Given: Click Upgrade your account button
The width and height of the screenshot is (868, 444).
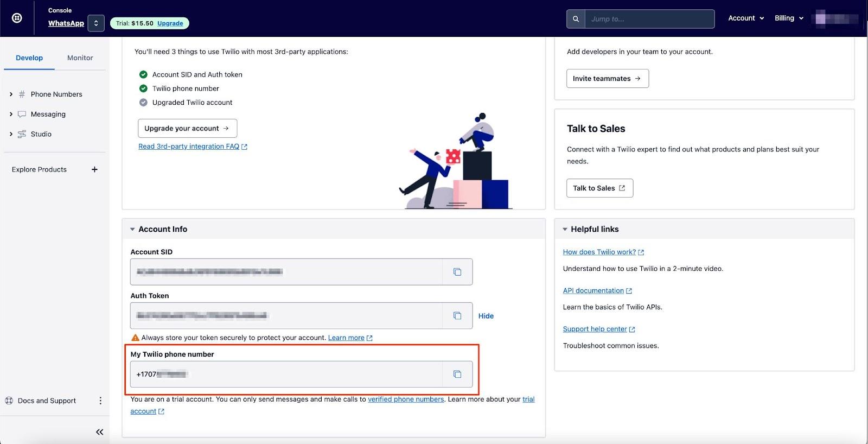Looking at the screenshot, I should [x=187, y=129].
